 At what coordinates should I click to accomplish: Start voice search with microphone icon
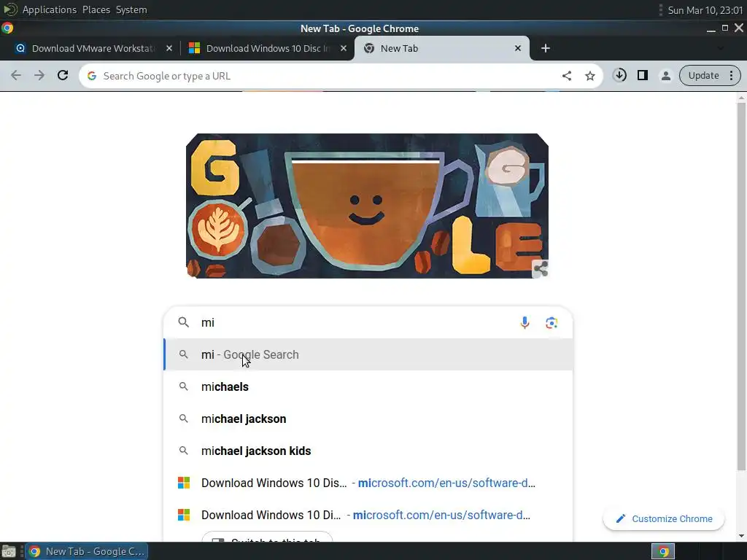(525, 322)
